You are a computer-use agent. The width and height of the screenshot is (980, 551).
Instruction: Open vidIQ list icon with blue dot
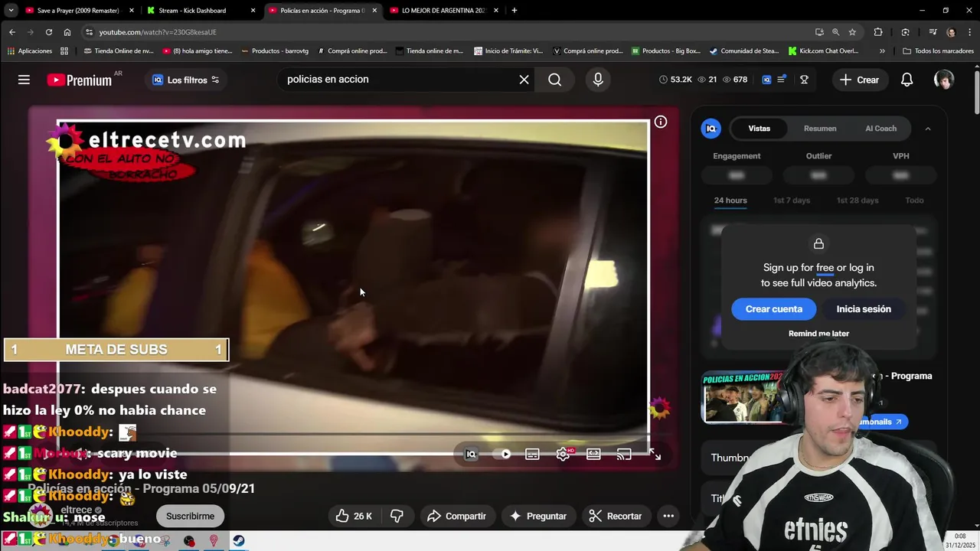pos(782,80)
